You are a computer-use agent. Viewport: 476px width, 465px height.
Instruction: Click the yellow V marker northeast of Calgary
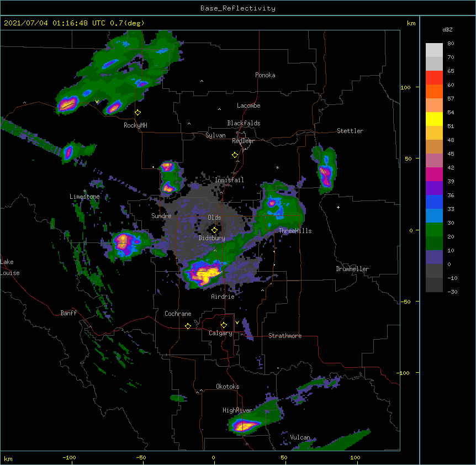click(x=237, y=323)
